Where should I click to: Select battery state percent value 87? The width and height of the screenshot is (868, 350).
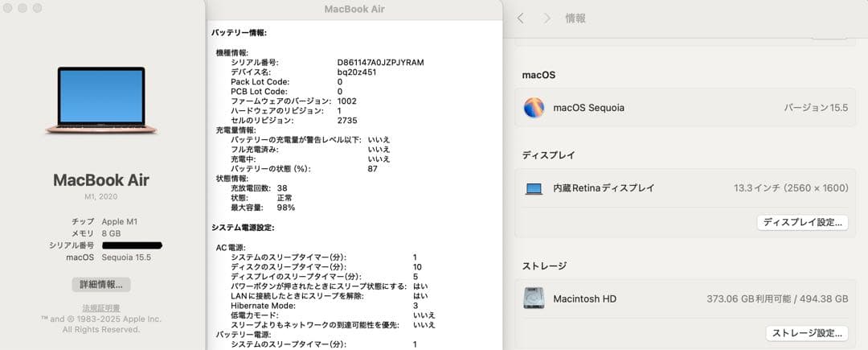(x=373, y=169)
